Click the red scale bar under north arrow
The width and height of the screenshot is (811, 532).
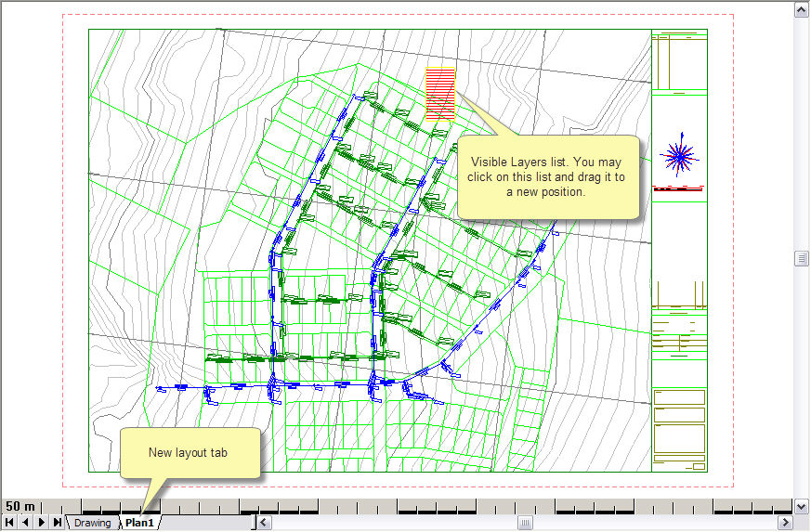(x=679, y=188)
